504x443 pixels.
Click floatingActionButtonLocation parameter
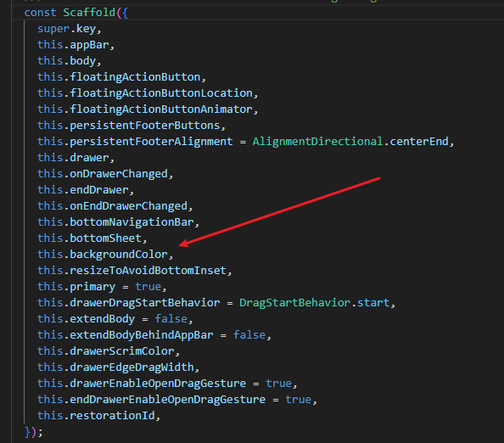pyautogui.click(x=161, y=93)
